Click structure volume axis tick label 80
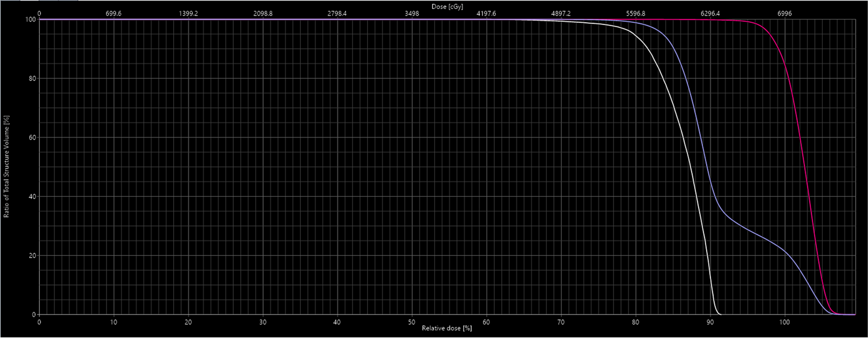868x338 pixels. click(x=32, y=79)
